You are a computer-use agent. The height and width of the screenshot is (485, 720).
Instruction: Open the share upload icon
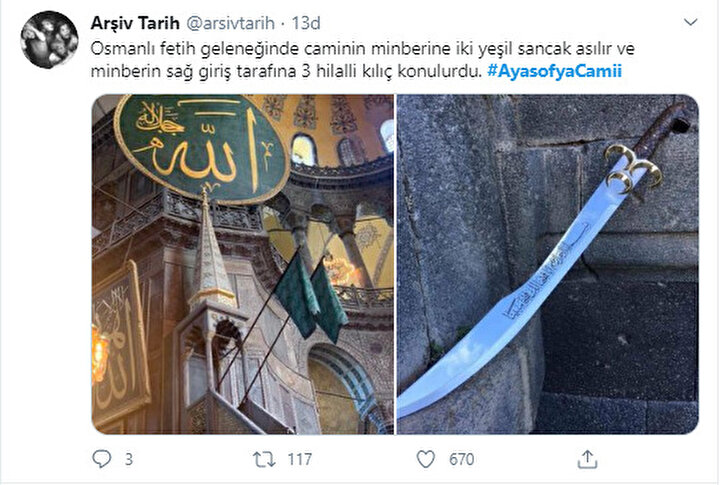pos(587,459)
